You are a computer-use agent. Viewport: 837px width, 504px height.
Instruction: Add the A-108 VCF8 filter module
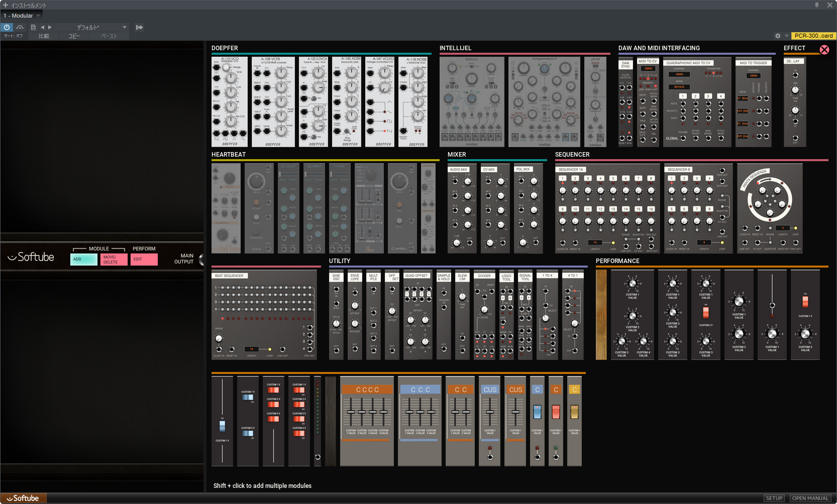coord(273,102)
